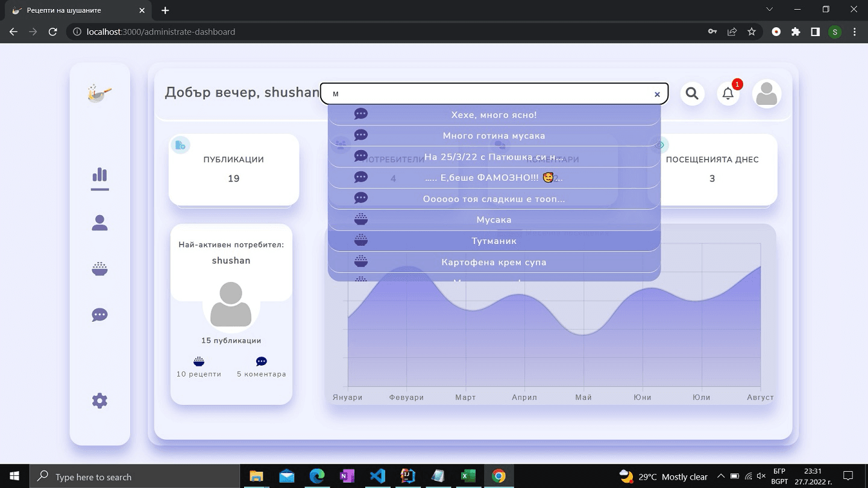Open the Chrome extensions puzzle icon
Viewport: 868px width, 488px height.
796,32
